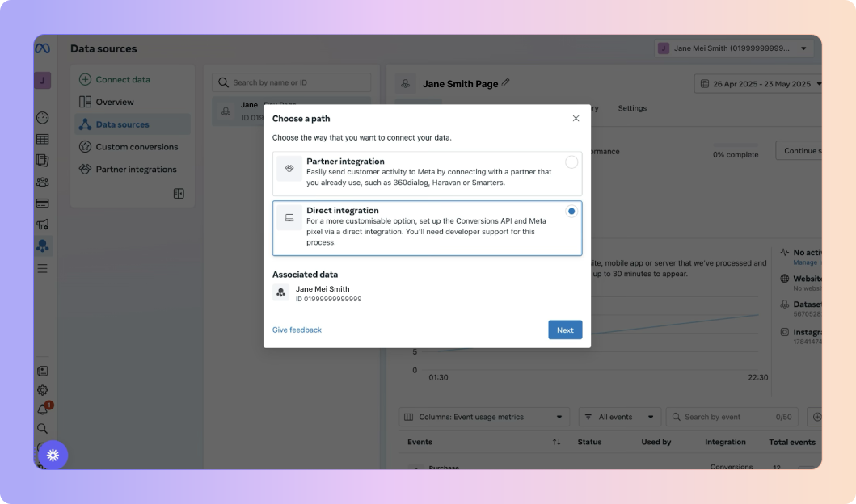Click Search by name or ID field
This screenshot has height=504, width=856.
[x=292, y=82]
